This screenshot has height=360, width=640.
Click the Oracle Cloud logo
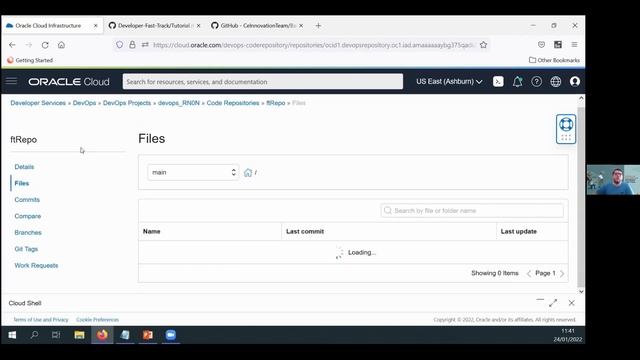[x=69, y=82]
